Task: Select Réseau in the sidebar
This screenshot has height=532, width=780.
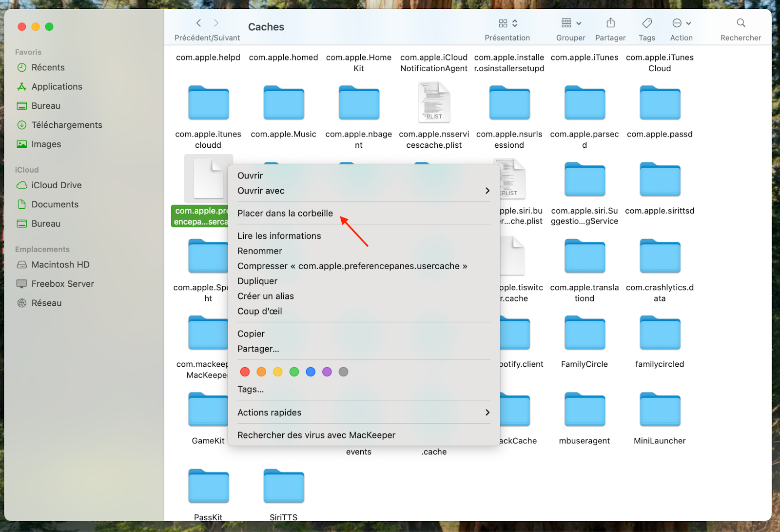Action: tap(47, 303)
